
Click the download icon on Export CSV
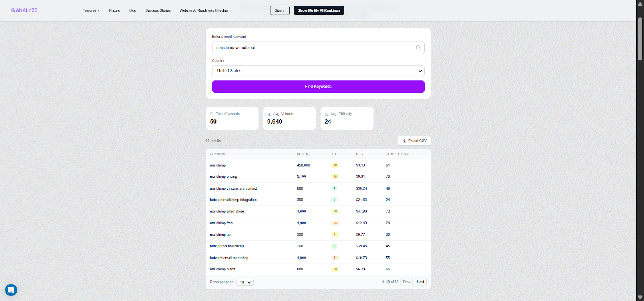pyautogui.click(x=404, y=141)
